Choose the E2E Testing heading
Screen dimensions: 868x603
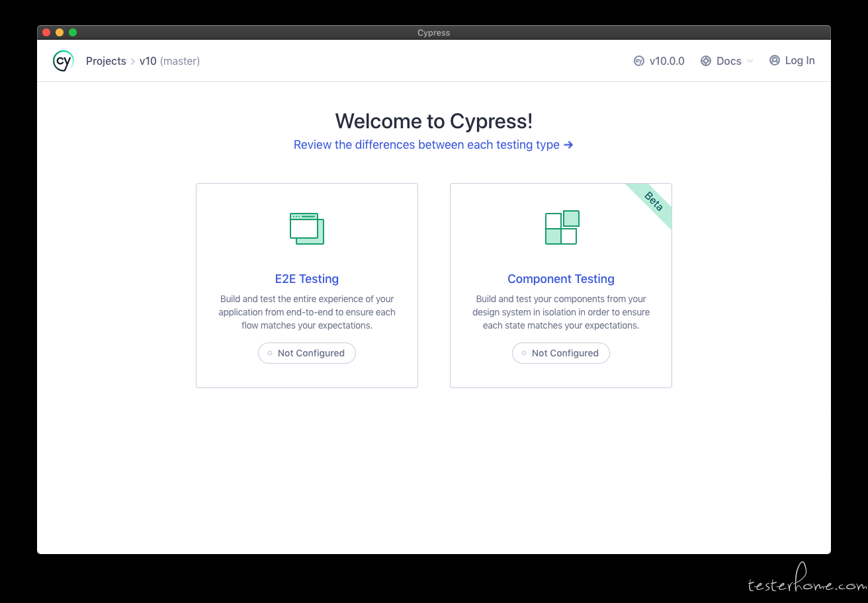tap(307, 279)
